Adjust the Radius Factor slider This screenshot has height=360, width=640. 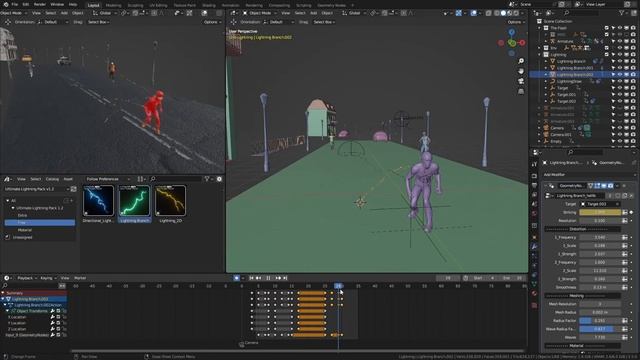pos(600,321)
